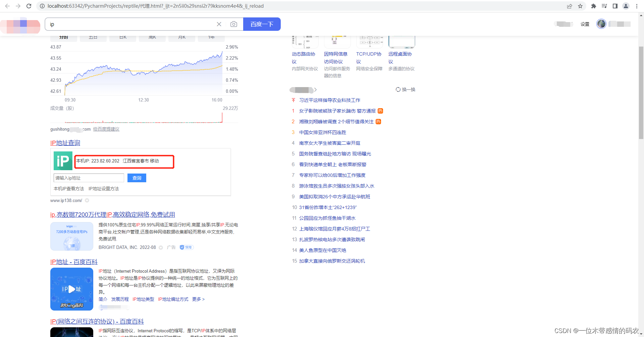Click the browser address bar URL
This screenshot has width=644, height=337.
tap(156, 6)
